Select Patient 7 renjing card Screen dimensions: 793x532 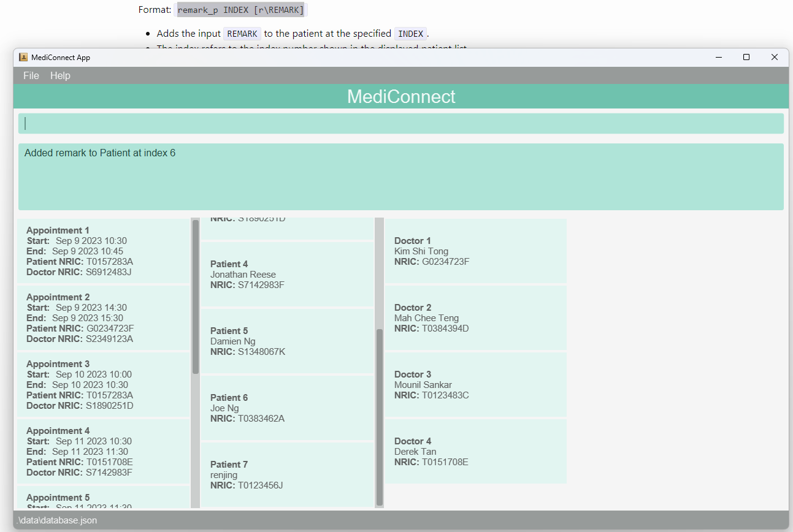pyautogui.click(x=287, y=474)
